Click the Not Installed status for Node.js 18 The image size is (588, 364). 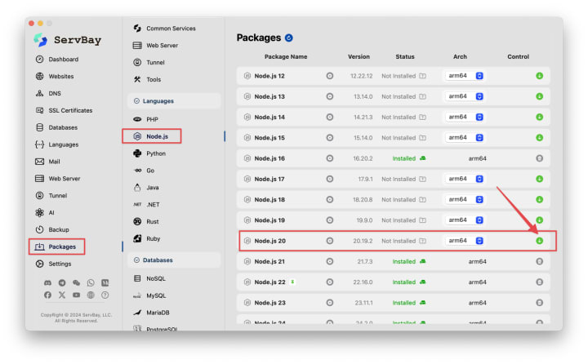pos(399,199)
